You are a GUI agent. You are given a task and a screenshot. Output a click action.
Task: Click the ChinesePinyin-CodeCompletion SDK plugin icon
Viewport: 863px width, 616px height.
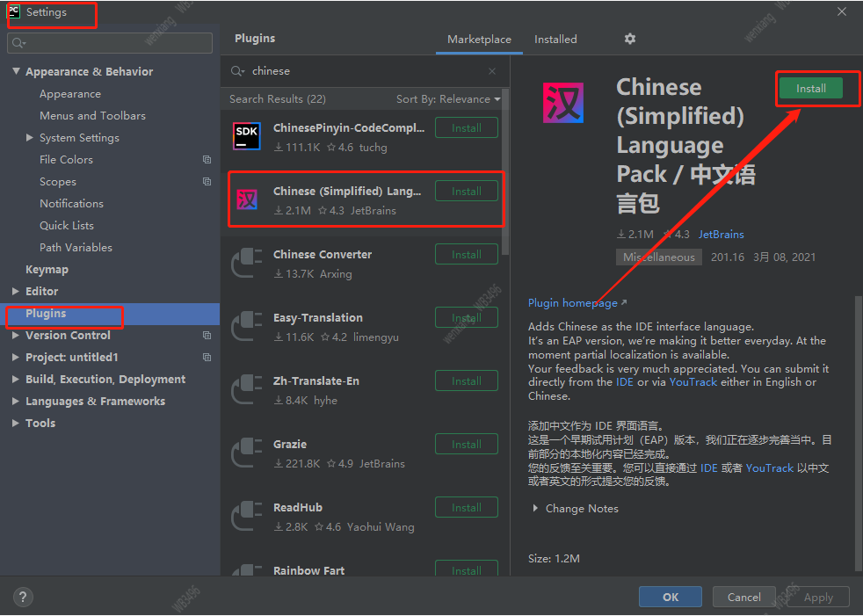tap(247, 136)
